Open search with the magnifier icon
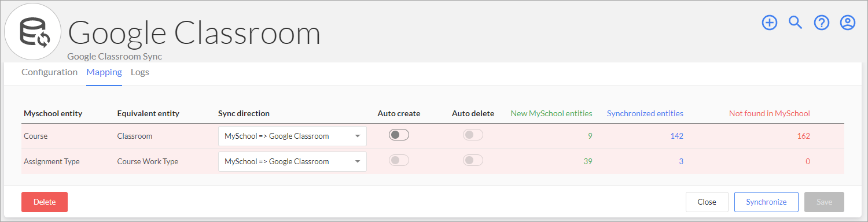This screenshot has width=868, height=222. (796, 23)
